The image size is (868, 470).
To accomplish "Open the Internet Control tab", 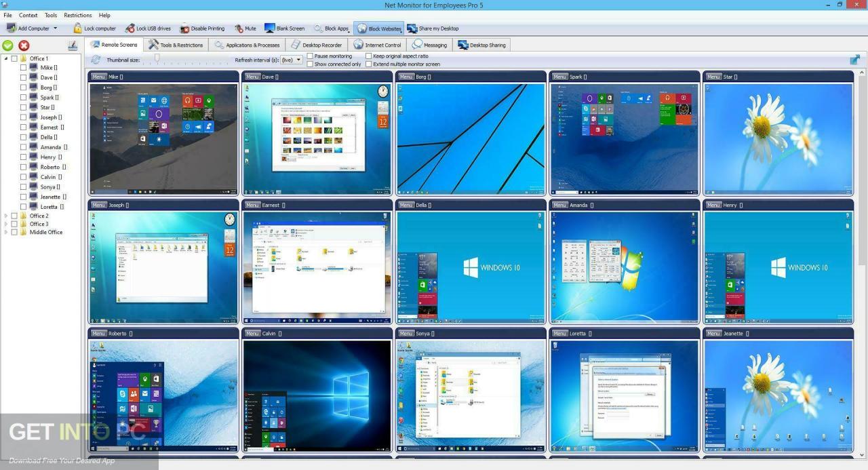I will (377, 45).
